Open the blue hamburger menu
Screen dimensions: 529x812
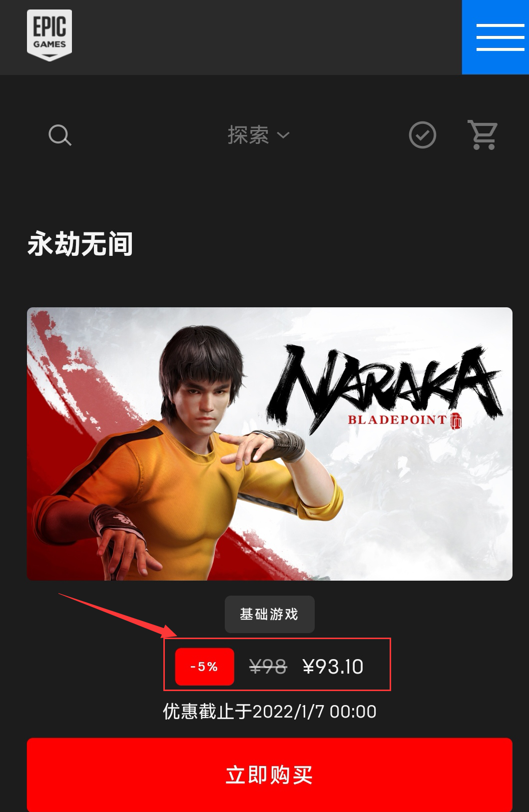coord(496,37)
